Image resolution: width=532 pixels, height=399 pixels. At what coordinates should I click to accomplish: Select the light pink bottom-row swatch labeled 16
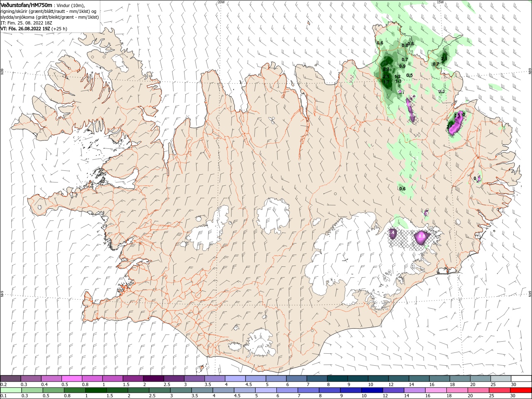[436, 390]
